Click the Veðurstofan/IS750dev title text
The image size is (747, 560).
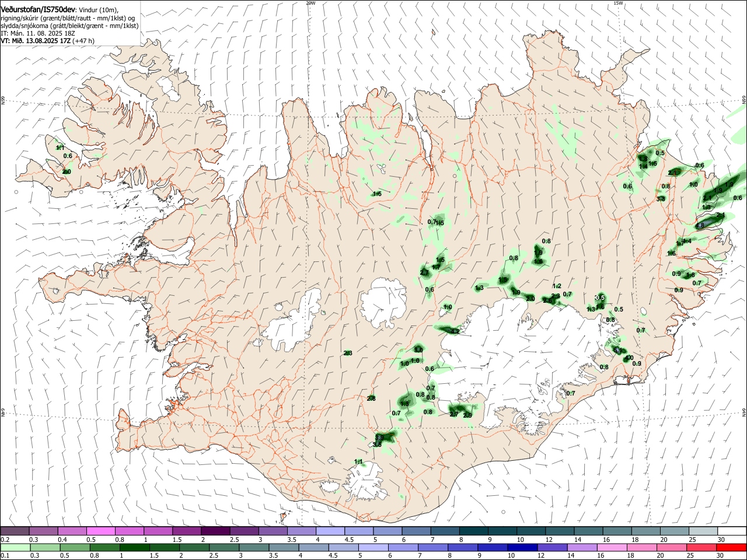click(x=37, y=9)
